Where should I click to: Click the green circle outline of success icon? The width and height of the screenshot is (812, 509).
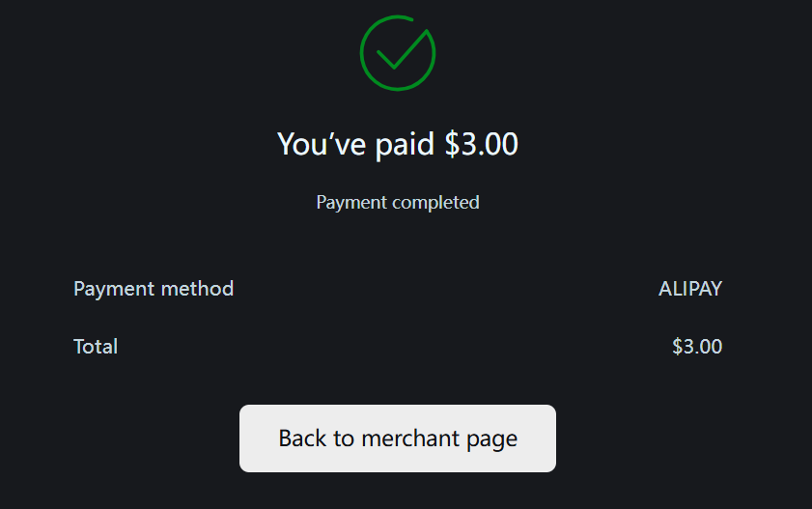(x=362, y=53)
